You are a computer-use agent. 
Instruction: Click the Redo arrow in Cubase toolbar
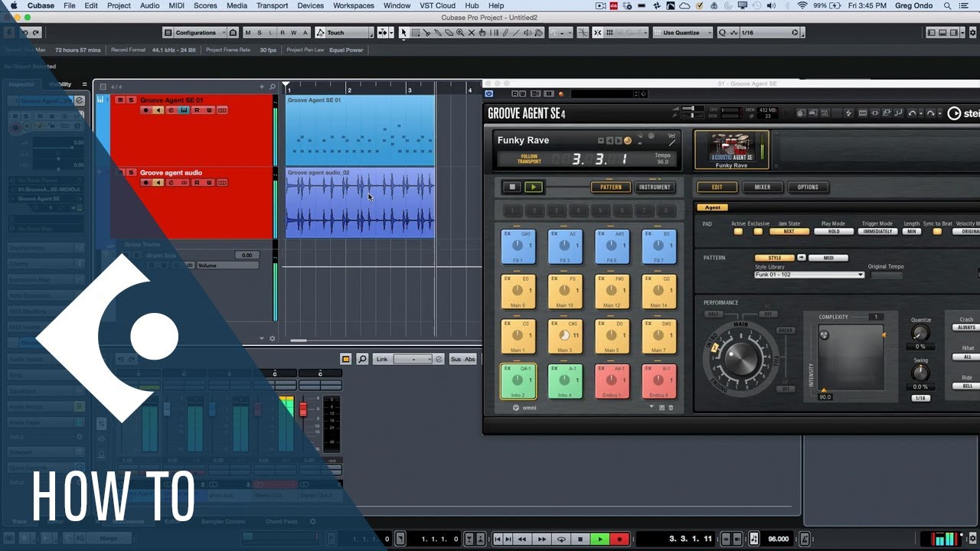pos(35,33)
